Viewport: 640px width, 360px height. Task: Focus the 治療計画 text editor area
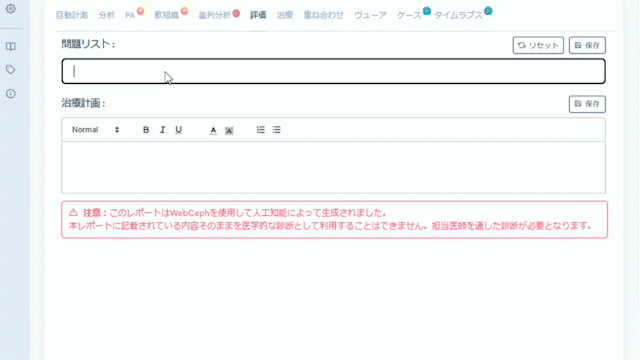coord(333,167)
